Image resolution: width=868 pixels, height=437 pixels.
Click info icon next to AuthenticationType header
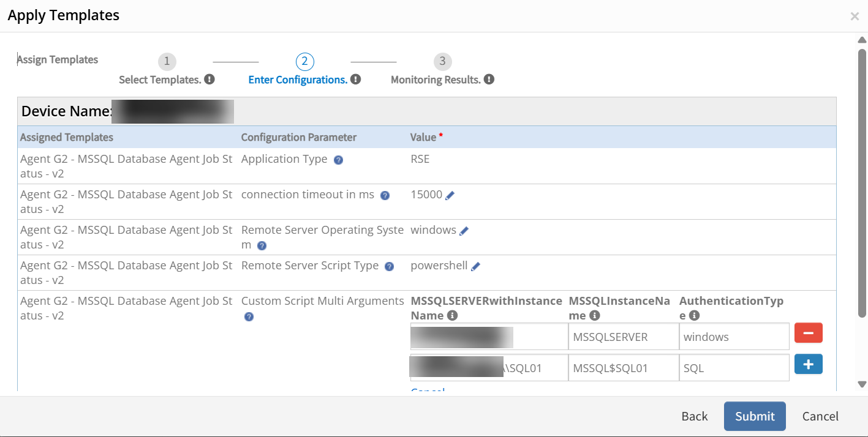tap(694, 316)
